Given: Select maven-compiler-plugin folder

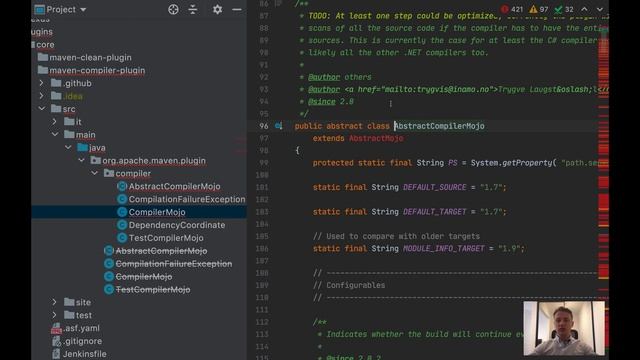Looking at the screenshot, I should point(97,71).
